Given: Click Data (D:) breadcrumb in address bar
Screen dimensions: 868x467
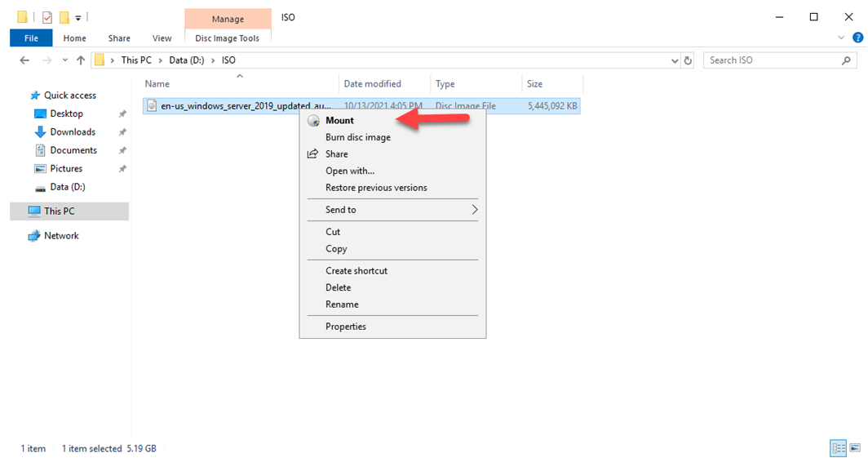Looking at the screenshot, I should (x=187, y=60).
